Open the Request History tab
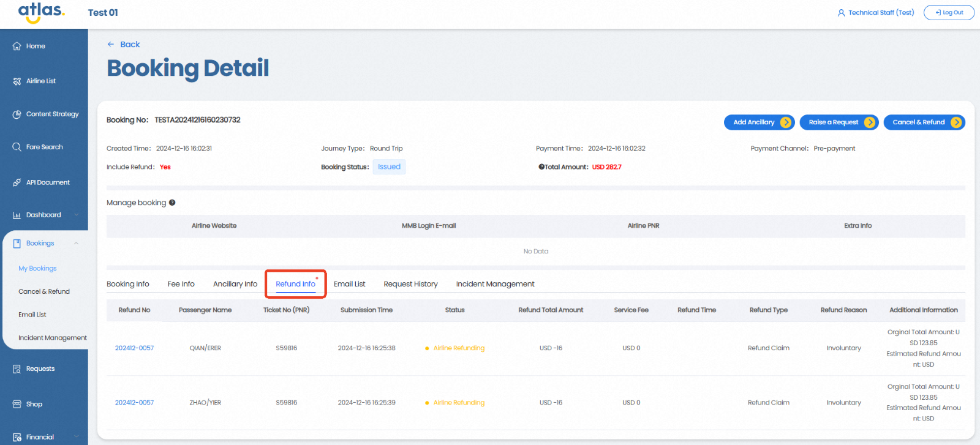The width and height of the screenshot is (980, 445). [410, 284]
